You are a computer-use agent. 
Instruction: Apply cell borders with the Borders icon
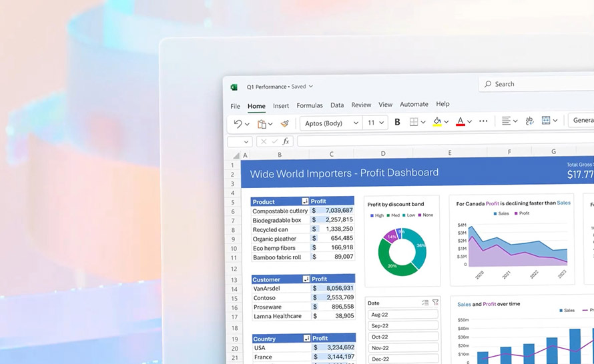414,122
